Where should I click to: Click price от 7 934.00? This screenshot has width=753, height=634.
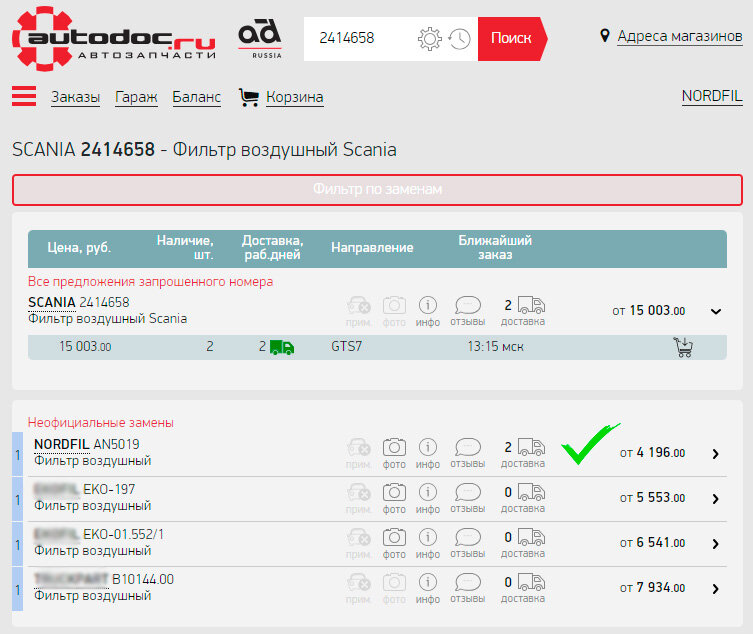[x=652, y=588]
